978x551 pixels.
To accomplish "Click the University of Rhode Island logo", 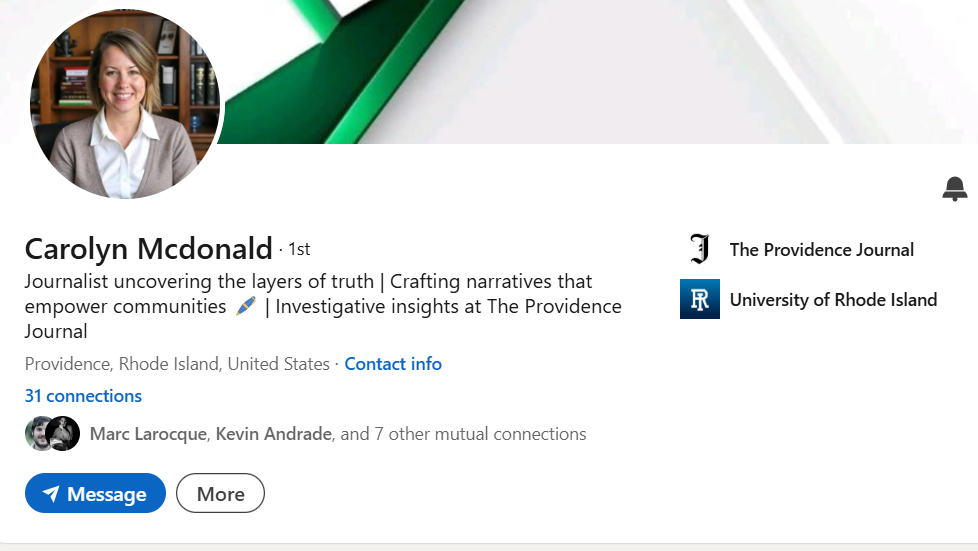I will [x=699, y=300].
